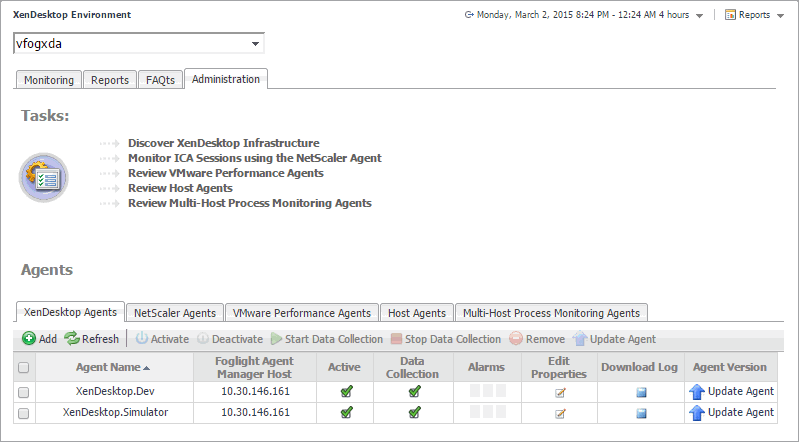
Task: Click the Tasks gear checklist icon
Action: [x=44, y=177]
